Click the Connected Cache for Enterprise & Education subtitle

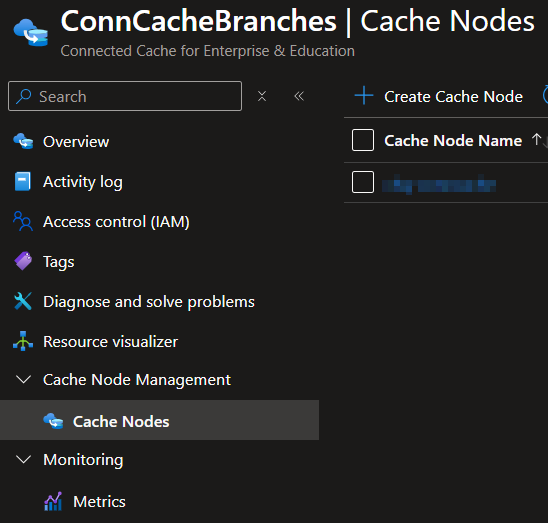tap(208, 51)
